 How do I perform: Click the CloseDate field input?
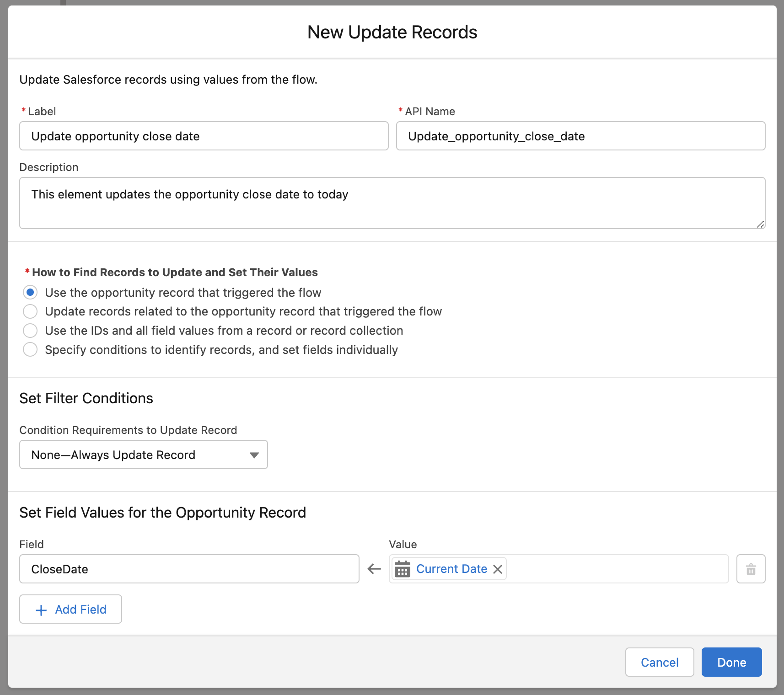[x=189, y=569]
